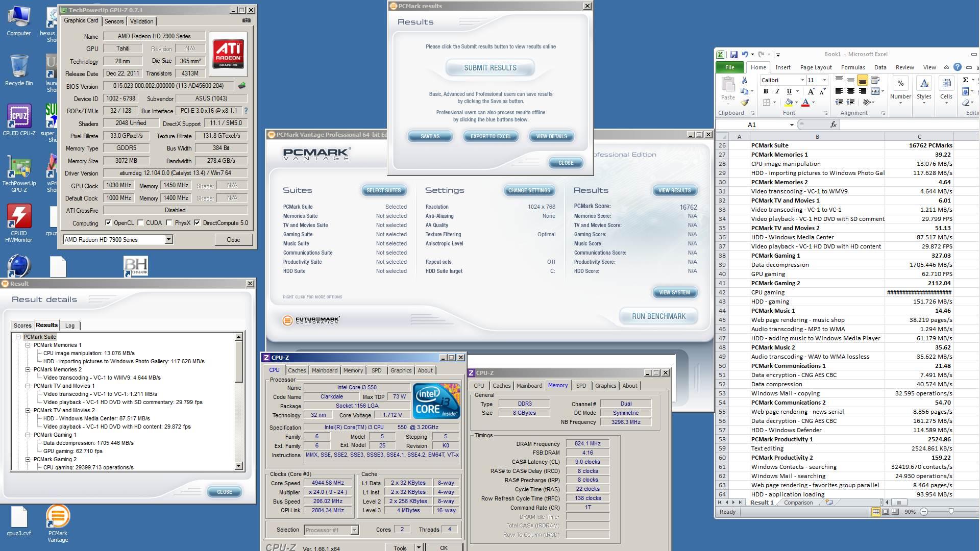Click the Result details vertical scrollbar down arrow
The width and height of the screenshot is (980, 551).
(238, 466)
